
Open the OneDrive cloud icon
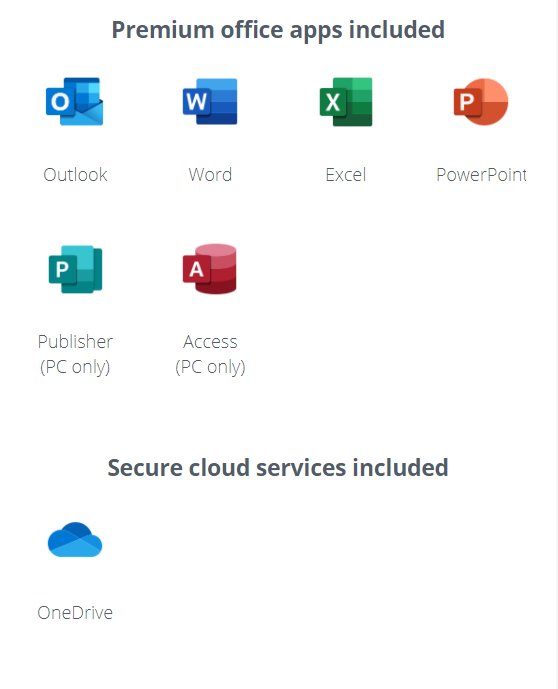point(75,540)
